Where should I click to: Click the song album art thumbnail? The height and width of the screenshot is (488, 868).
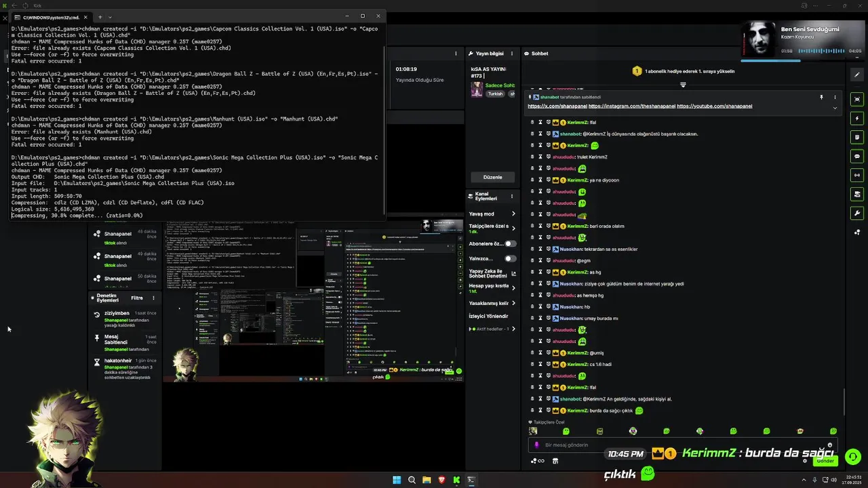(x=759, y=40)
